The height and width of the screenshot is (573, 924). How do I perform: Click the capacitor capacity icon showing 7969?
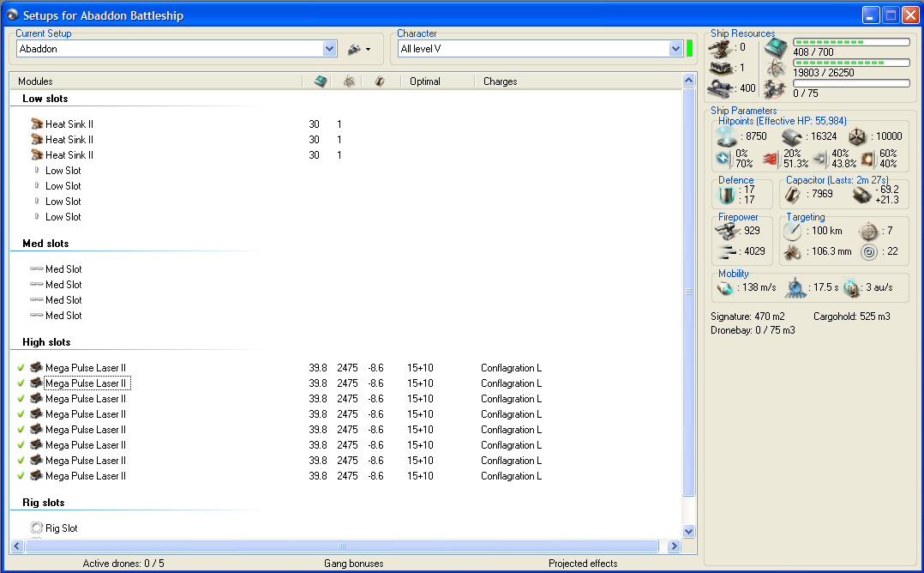pyautogui.click(x=793, y=195)
